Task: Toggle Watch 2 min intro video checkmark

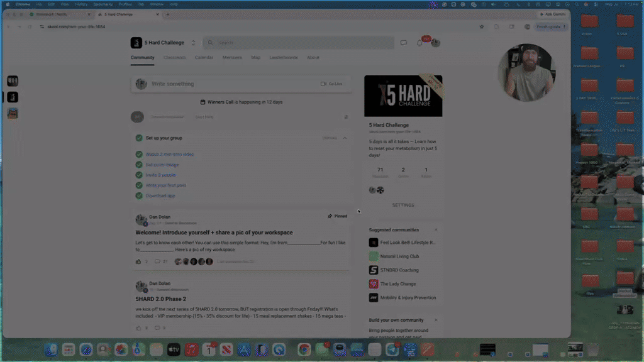Action: click(139, 155)
